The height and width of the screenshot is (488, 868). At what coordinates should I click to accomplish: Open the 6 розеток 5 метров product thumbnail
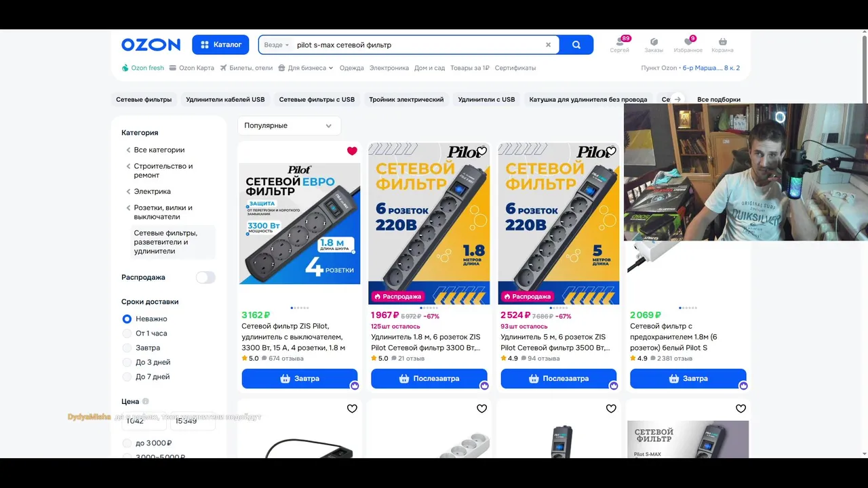[559, 223]
